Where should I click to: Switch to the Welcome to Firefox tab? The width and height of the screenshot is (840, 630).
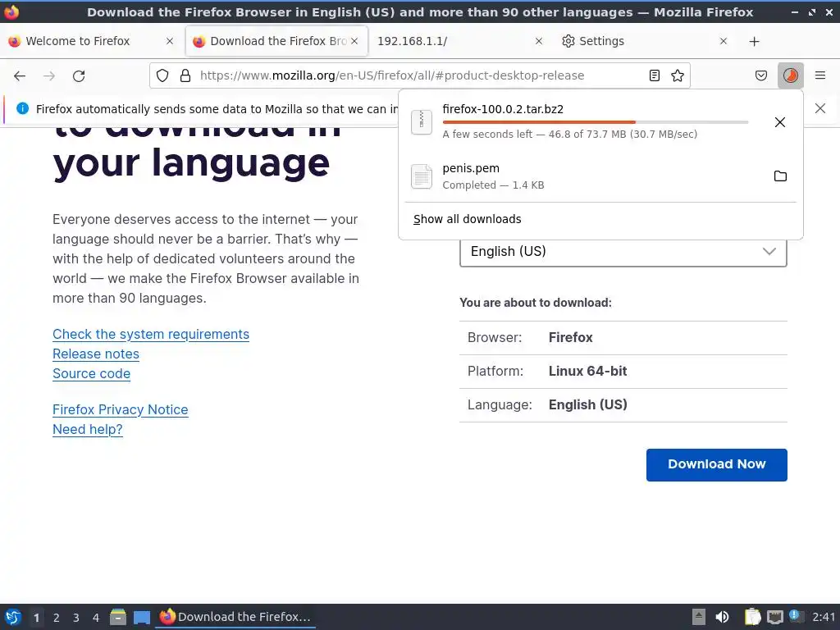click(78, 41)
